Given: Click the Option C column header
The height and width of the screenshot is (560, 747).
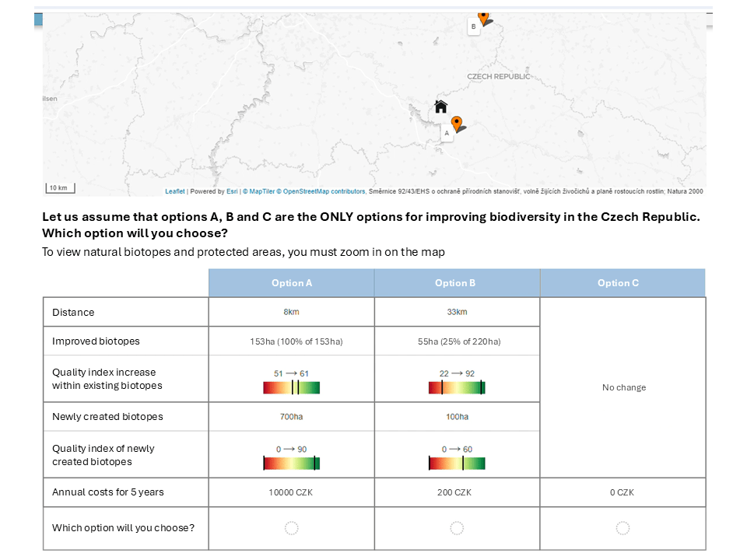Looking at the screenshot, I should pyautogui.click(x=622, y=283).
